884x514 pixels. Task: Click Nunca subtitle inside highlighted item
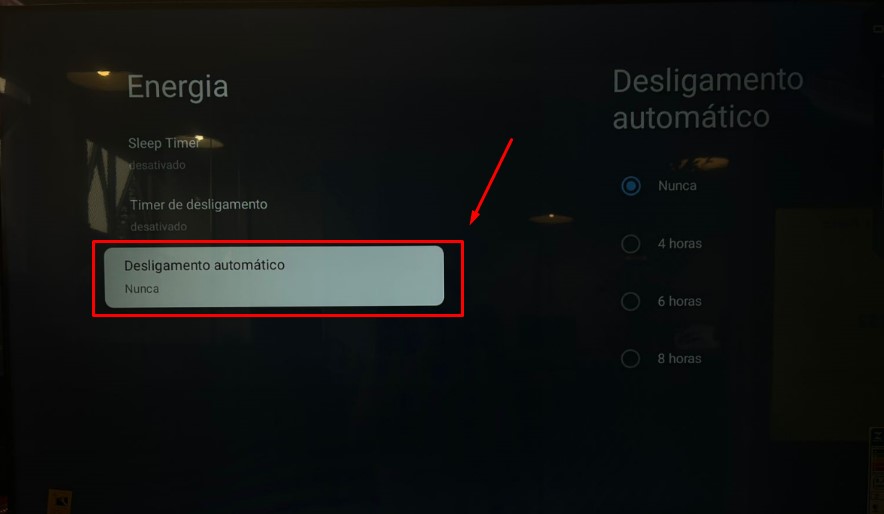pos(142,289)
